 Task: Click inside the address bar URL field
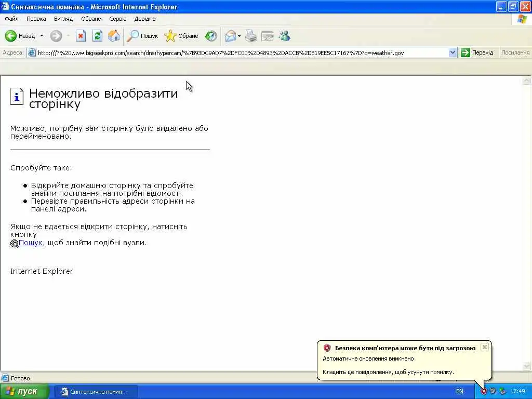coord(243,52)
